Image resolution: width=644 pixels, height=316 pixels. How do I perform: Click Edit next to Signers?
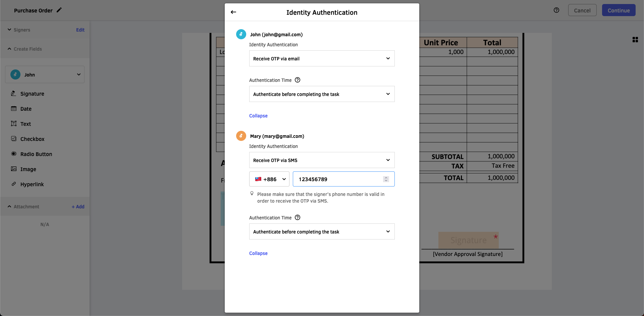80,30
